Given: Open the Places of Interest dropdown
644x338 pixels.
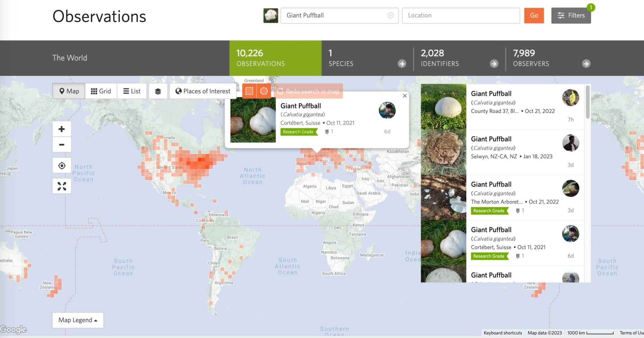Looking at the screenshot, I should 203,91.
